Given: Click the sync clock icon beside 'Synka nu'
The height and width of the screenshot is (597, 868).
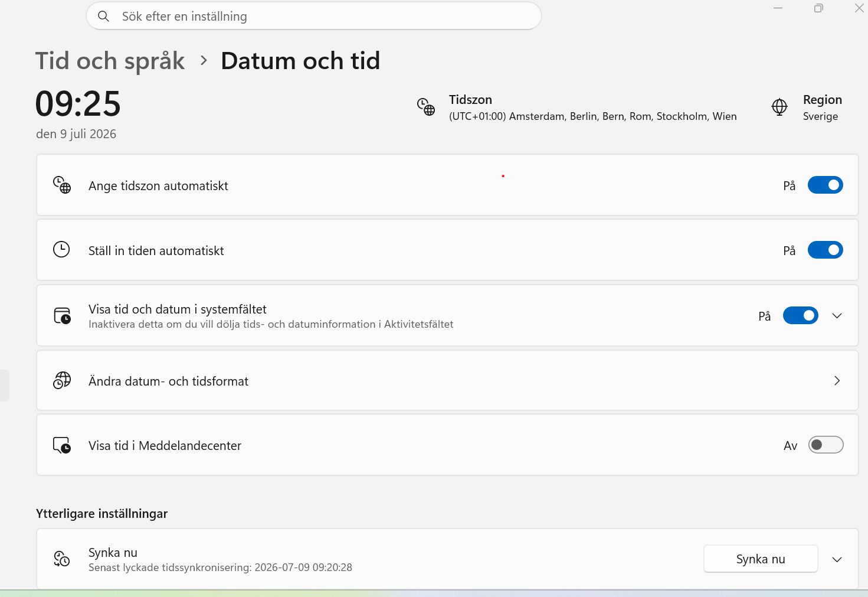Looking at the screenshot, I should click(x=62, y=559).
